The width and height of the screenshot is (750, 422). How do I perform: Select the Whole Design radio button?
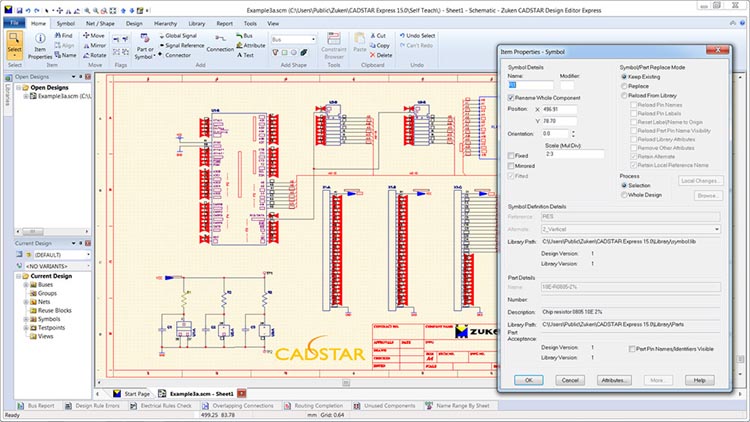click(624, 195)
